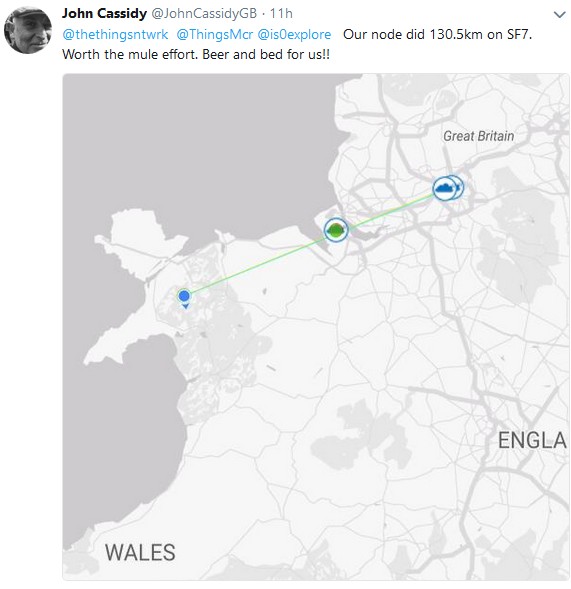Click the "130.5km on SF7" tweet text
The image size is (571, 589).
coord(480,35)
